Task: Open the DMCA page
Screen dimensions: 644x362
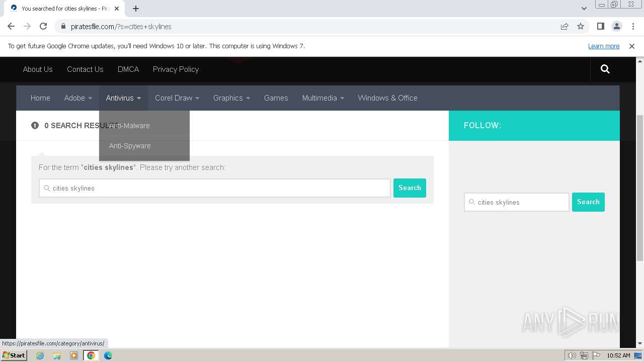Action: (x=128, y=69)
